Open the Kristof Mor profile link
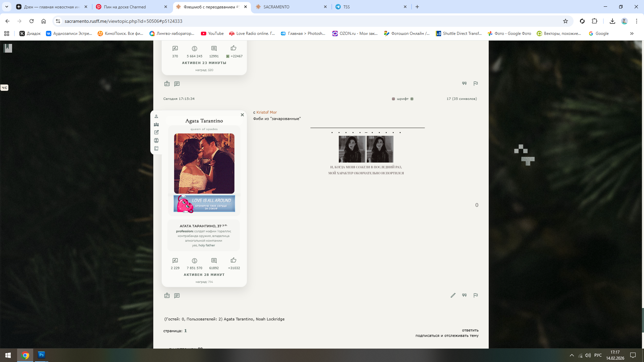Image resolution: width=644 pixels, height=362 pixels. [x=266, y=112]
